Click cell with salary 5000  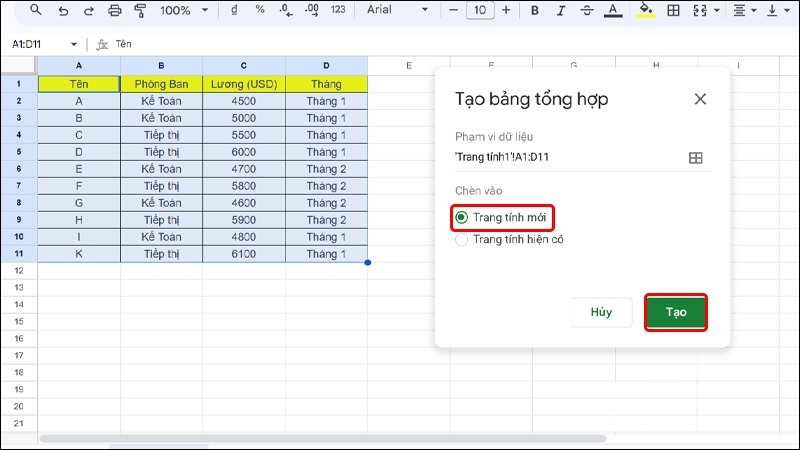[244, 118]
